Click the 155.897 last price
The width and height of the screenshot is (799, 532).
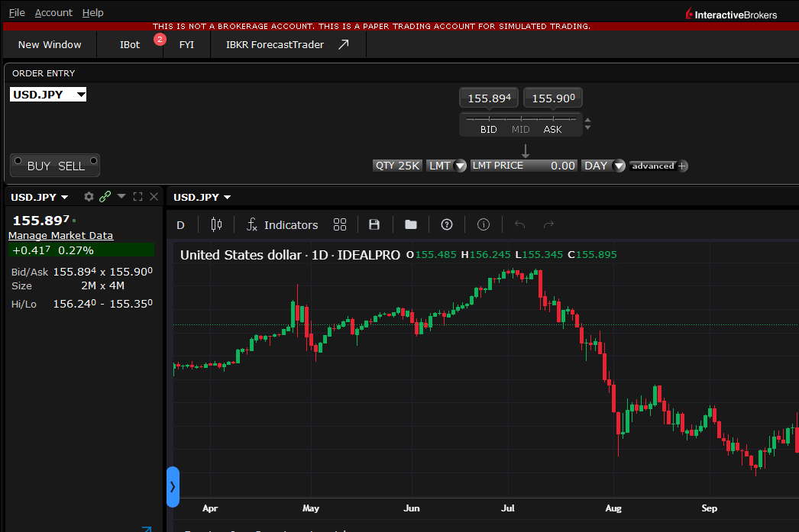coord(40,221)
